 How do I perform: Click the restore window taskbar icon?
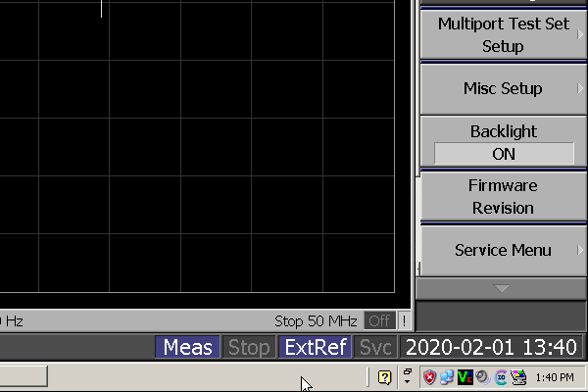[408, 376]
